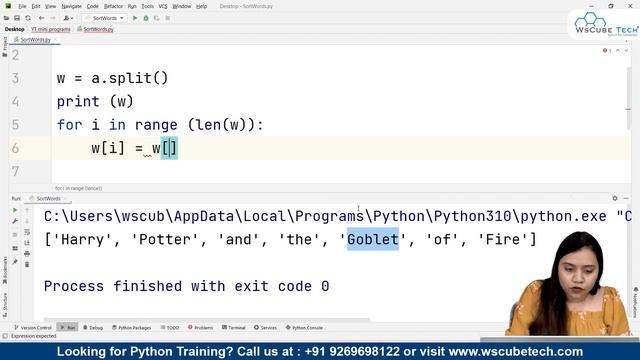Open the Debug tool window tab

point(93,327)
